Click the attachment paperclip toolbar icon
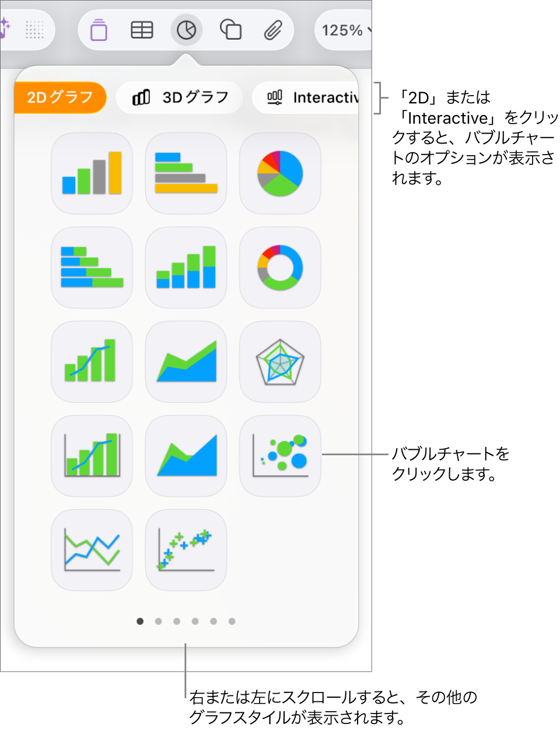The width and height of the screenshot is (560, 731). tap(272, 30)
